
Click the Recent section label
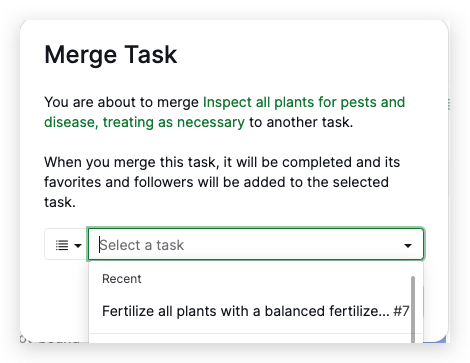point(122,279)
